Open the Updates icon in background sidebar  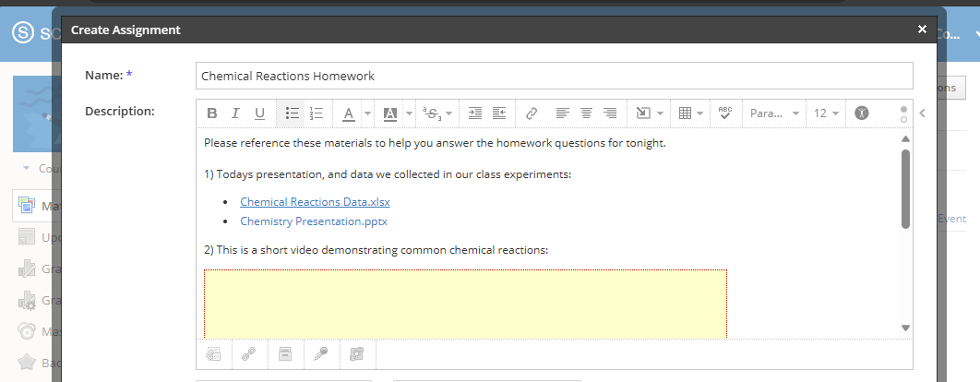[26, 237]
